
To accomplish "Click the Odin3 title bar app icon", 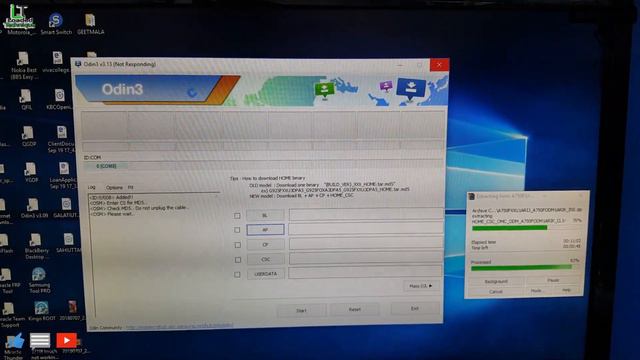I will point(78,64).
